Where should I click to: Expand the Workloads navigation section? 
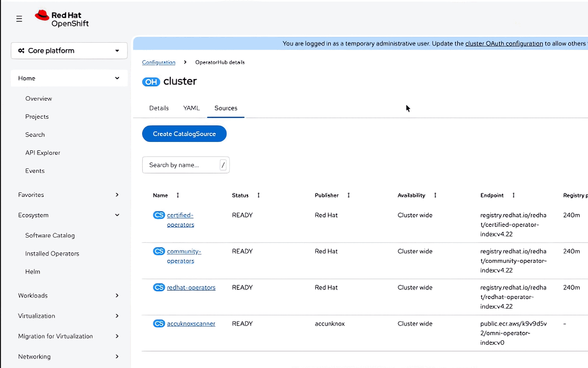click(x=69, y=296)
